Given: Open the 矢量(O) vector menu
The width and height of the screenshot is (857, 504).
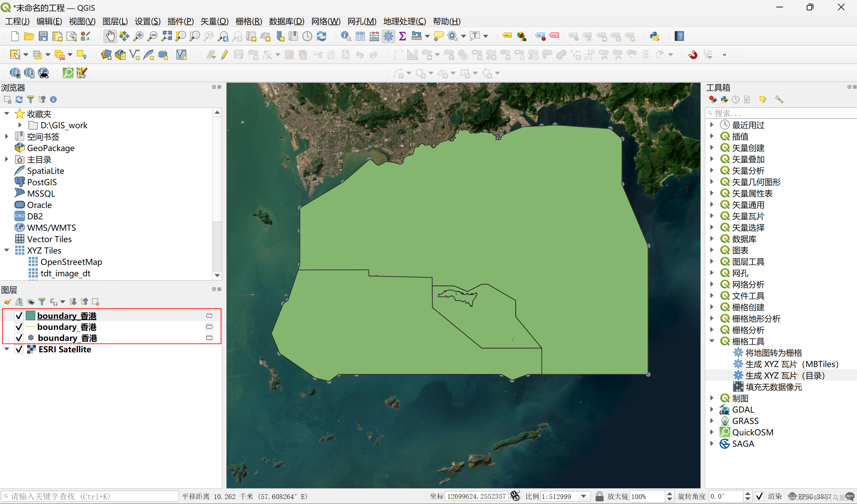Looking at the screenshot, I should pyautogui.click(x=214, y=21).
